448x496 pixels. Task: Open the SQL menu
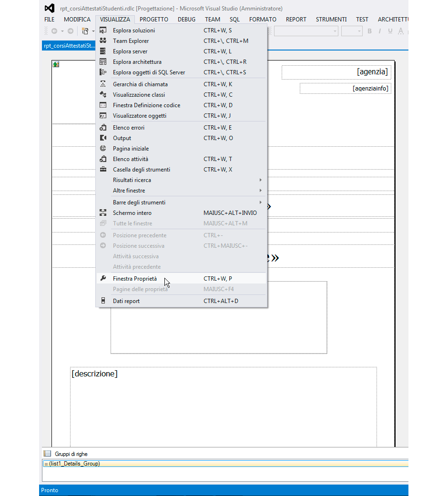pos(234,19)
